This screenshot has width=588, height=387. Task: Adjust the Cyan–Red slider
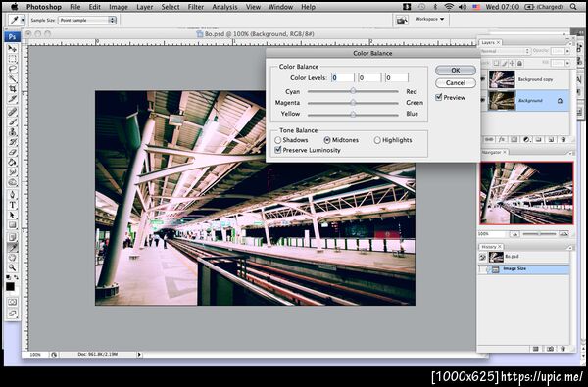tap(353, 91)
